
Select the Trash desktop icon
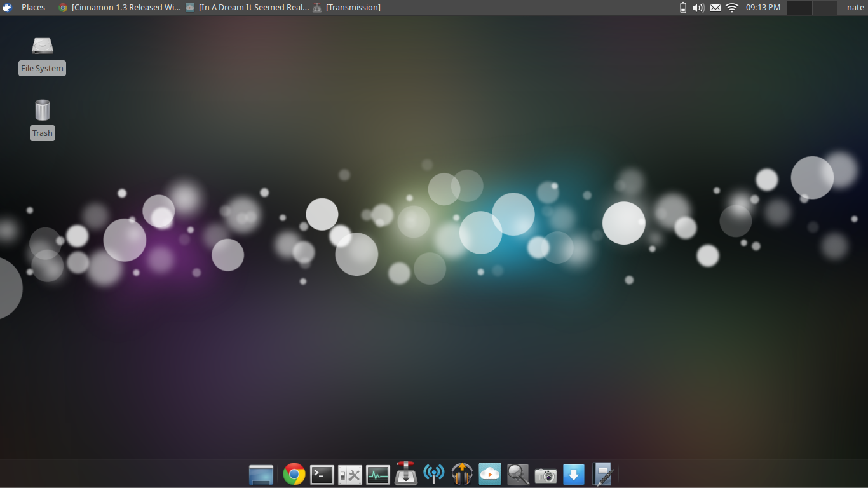[43, 119]
